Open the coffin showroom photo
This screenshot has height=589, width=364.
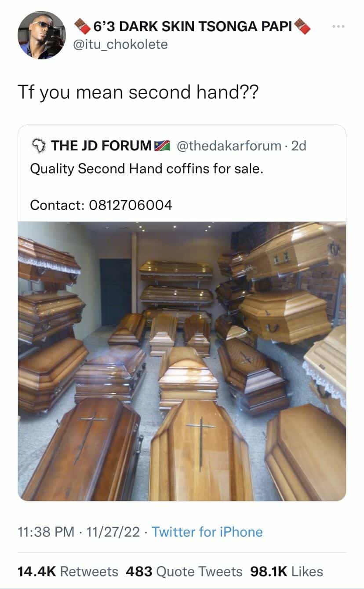(x=182, y=361)
